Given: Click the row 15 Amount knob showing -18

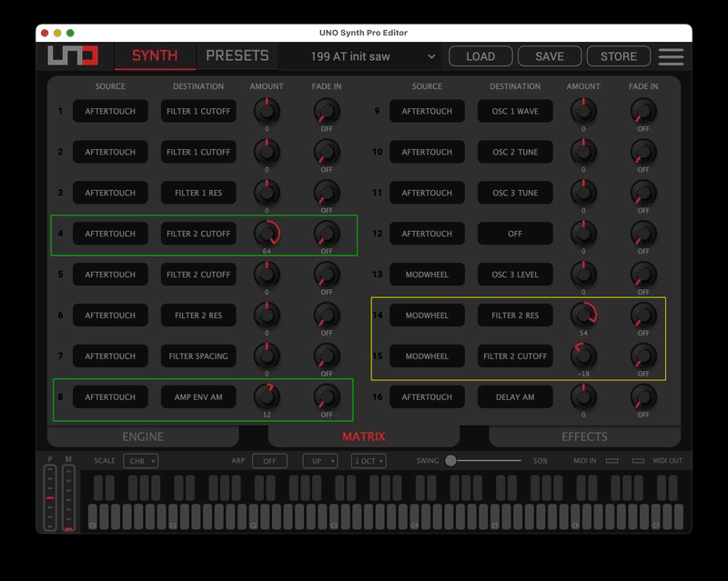Looking at the screenshot, I should pos(583,356).
